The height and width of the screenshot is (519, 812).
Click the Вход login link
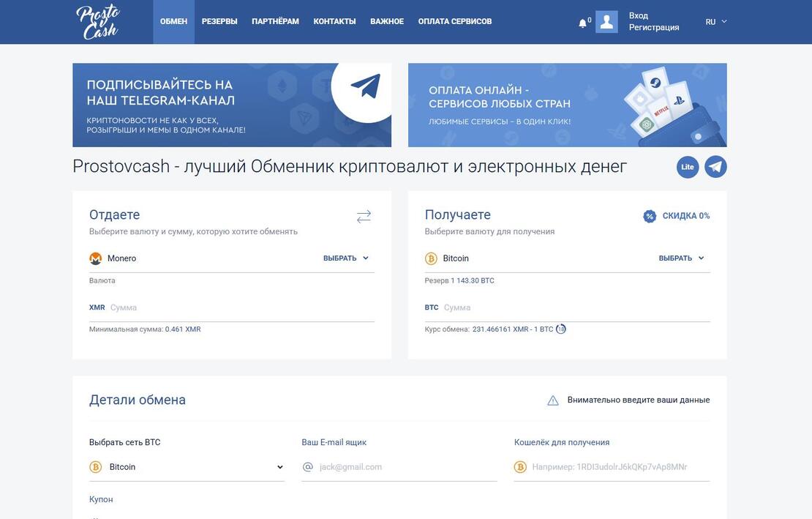coord(638,15)
